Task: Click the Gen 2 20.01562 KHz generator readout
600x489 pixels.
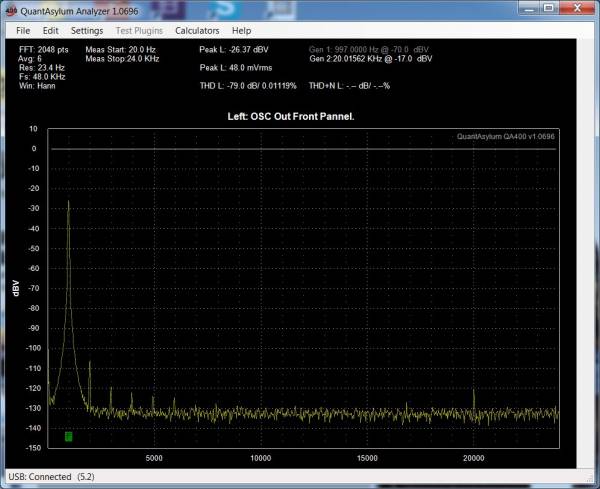Action: tap(370, 59)
